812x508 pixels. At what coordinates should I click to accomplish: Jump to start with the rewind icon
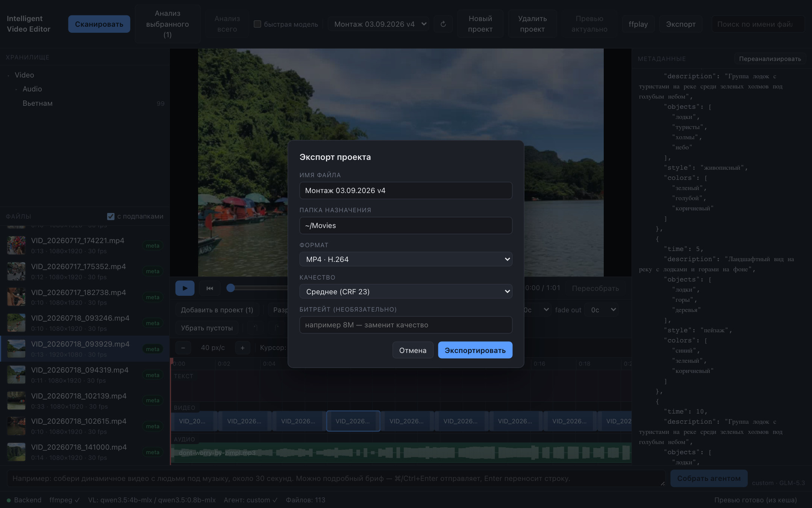pyautogui.click(x=210, y=288)
